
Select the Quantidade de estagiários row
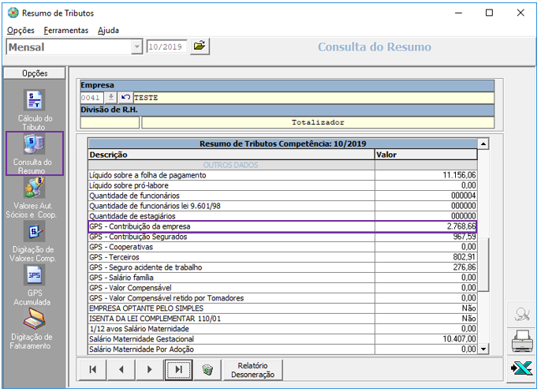tap(282, 216)
